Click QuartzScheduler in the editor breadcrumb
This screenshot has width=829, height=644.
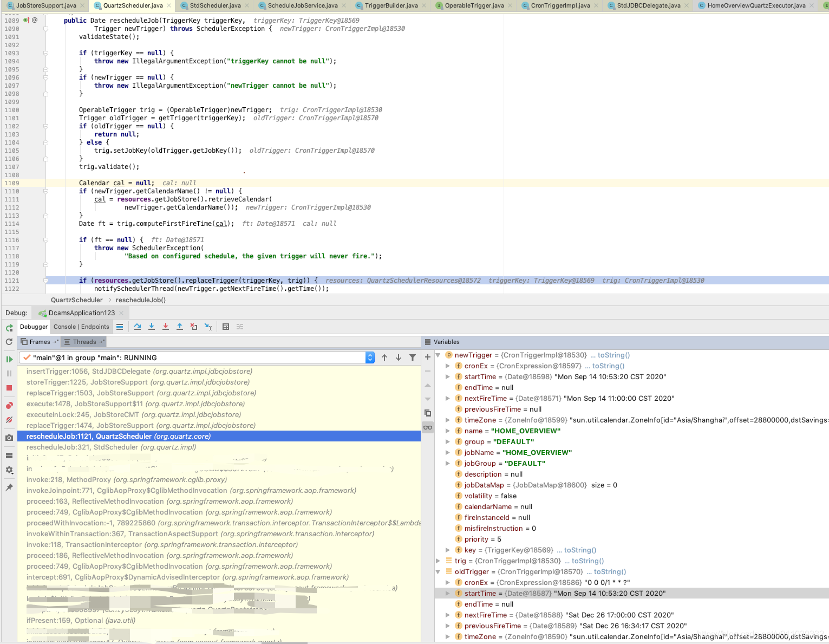point(76,300)
